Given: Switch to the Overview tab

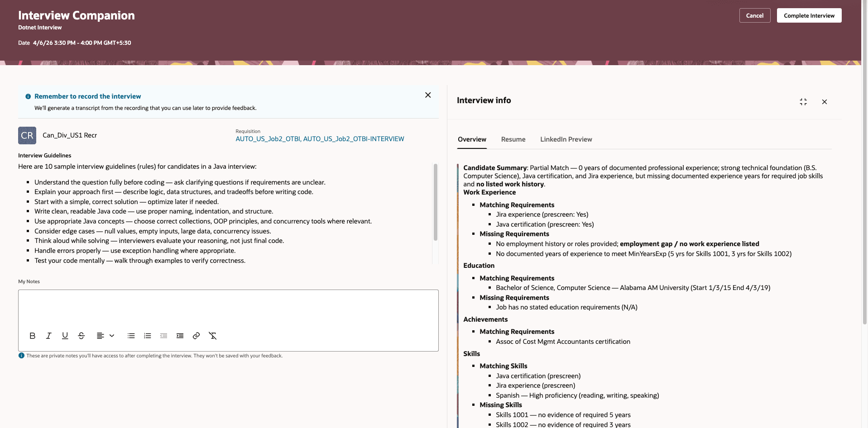Looking at the screenshot, I should (x=472, y=139).
